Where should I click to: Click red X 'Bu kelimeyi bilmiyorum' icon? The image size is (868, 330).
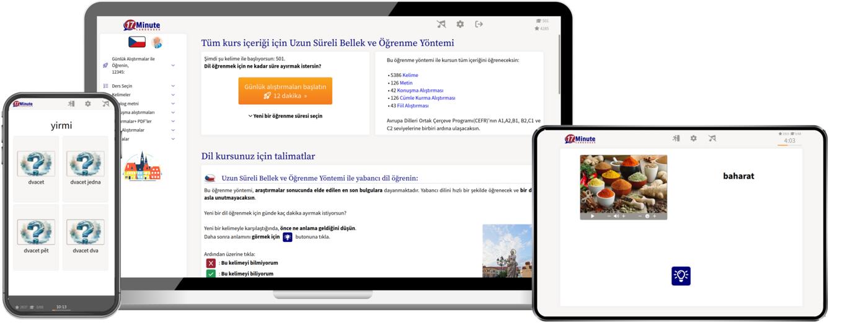tap(211, 263)
